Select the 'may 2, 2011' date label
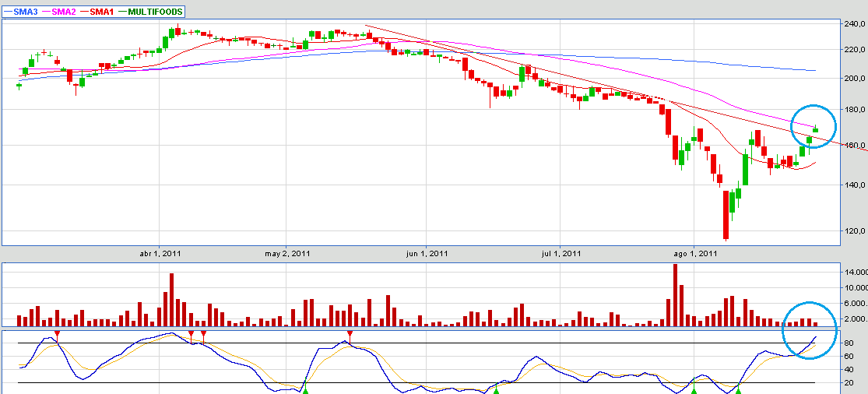This screenshot has height=394, width=868. click(x=288, y=253)
